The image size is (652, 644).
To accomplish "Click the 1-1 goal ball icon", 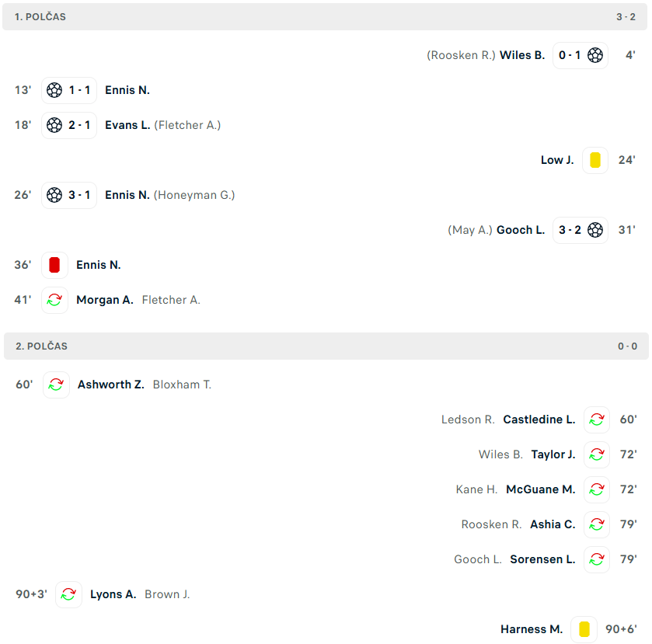I will [54, 90].
